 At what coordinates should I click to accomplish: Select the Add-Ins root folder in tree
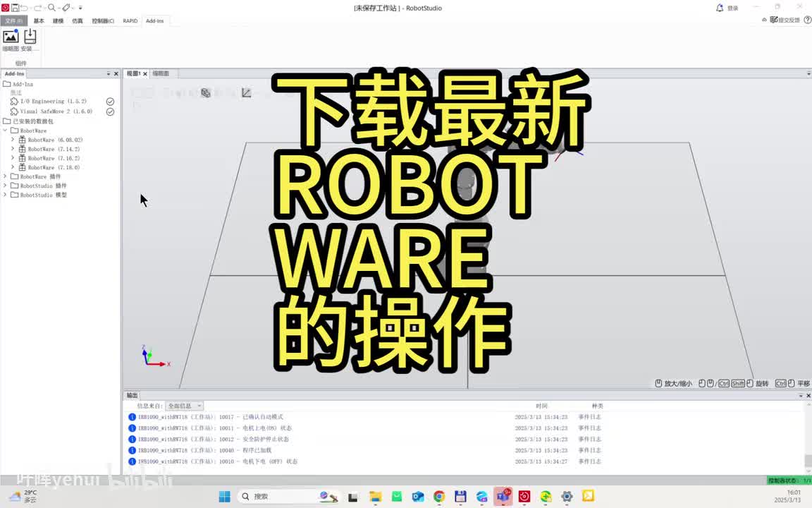(18, 84)
